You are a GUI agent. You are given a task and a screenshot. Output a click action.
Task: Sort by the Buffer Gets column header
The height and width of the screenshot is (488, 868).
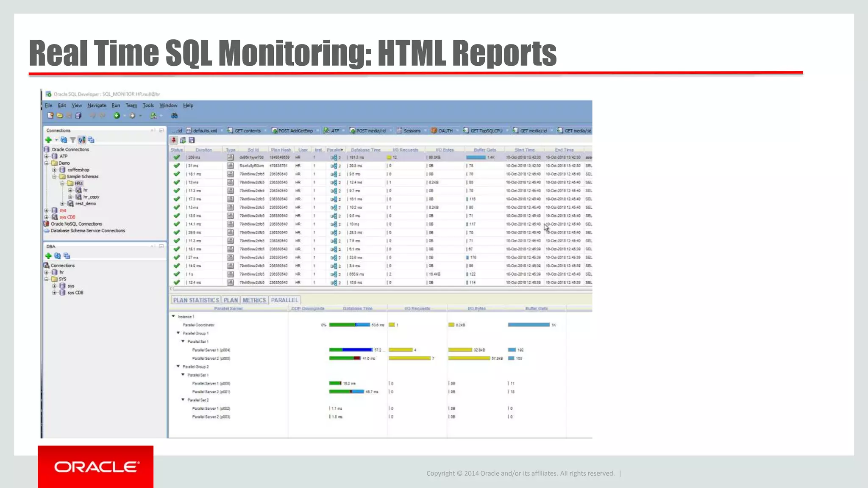[485, 150]
